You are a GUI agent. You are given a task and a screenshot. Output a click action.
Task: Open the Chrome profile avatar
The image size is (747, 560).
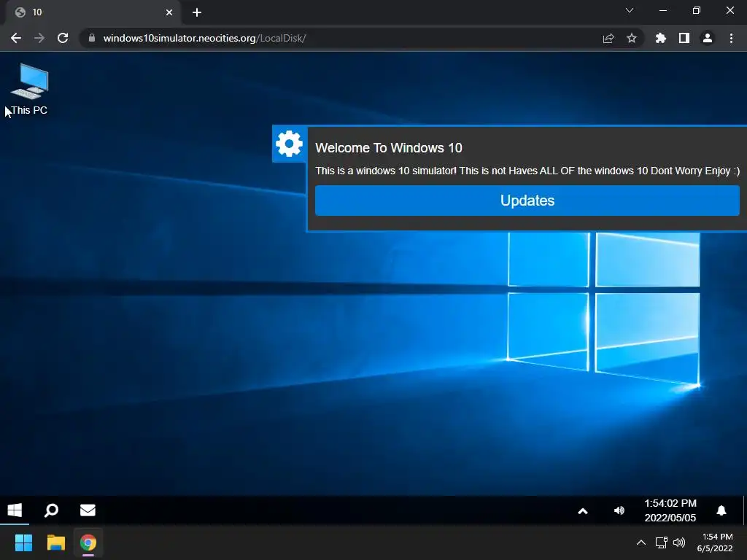point(708,38)
